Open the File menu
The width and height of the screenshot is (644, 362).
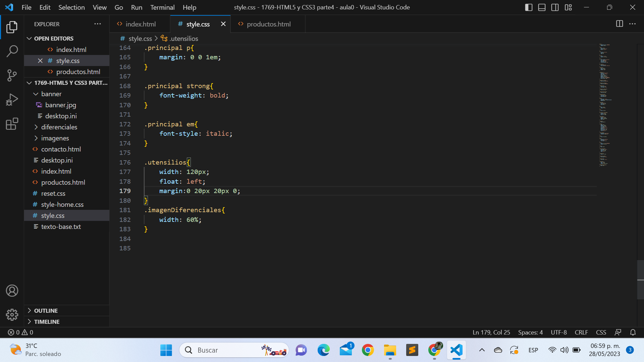click(26, 7)
